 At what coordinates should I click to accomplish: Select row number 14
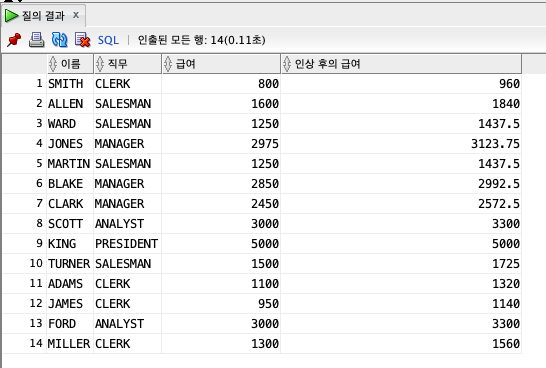point(25,344)
